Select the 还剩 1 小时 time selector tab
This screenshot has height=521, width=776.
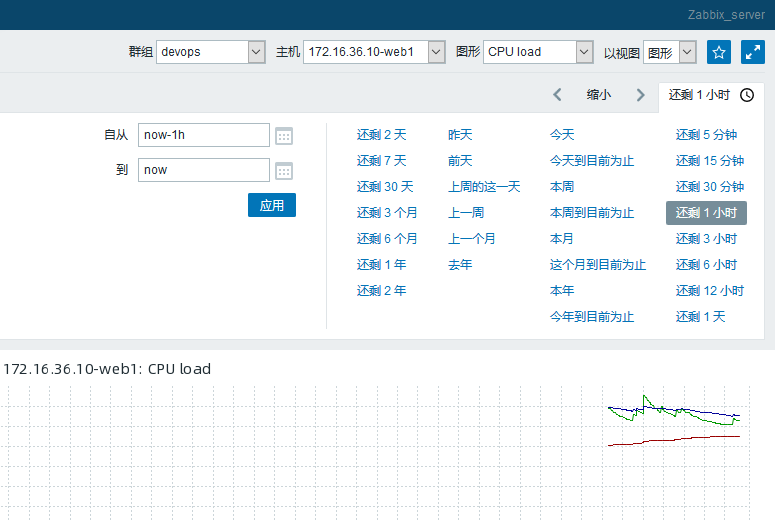(x=699, y=95)
